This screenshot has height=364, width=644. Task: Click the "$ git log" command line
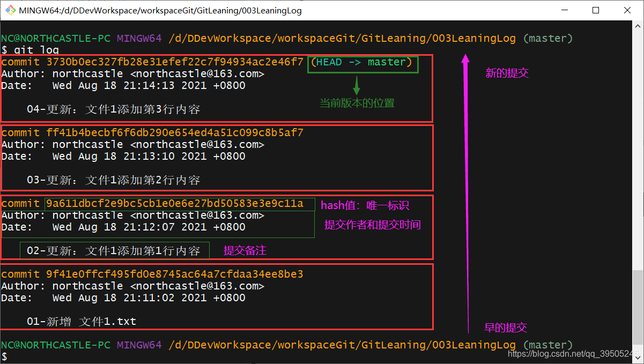30,50
